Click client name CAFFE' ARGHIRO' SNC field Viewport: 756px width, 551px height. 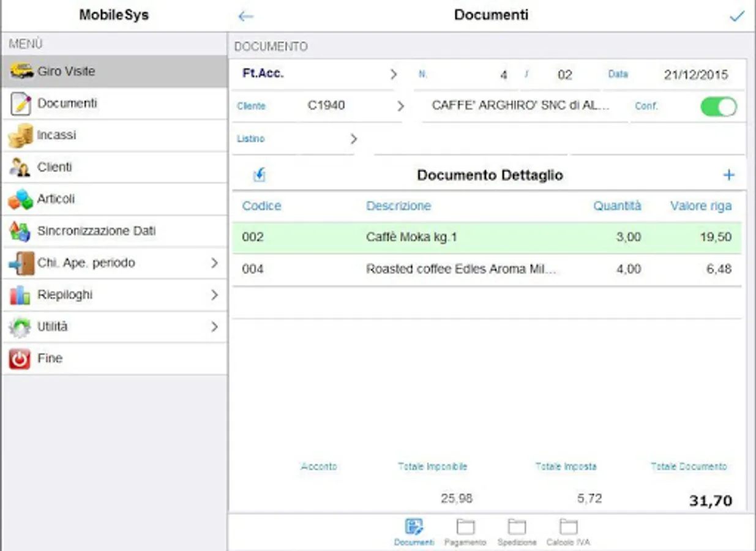[x=520, y=105]
